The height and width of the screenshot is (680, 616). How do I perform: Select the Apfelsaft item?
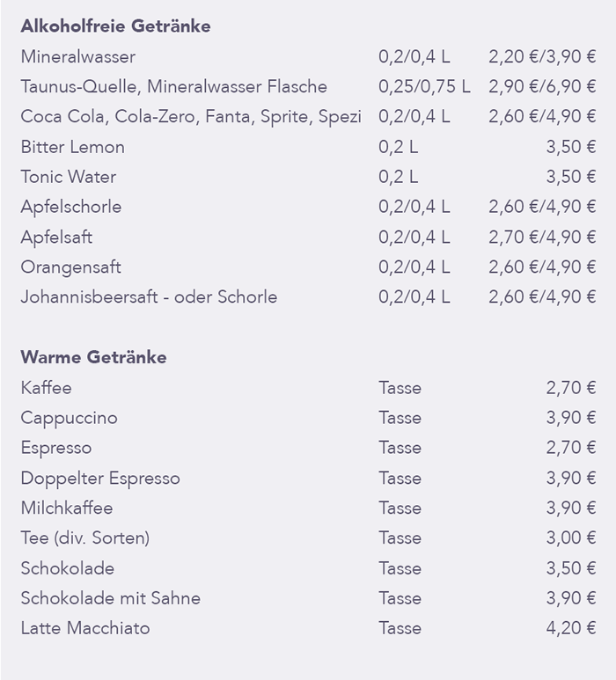(56, 237)
